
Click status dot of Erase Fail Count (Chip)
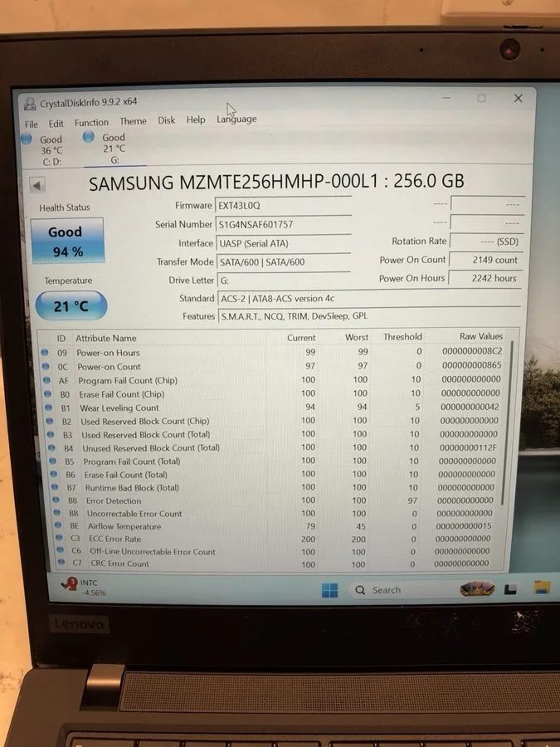pyautogui.click(x=47, y=393)
